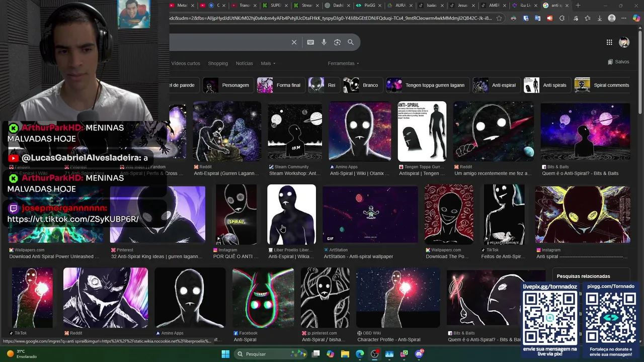The width and height of the screenshot is (644, 362).
Task: Open the Salvos saved items link
Action: 618,62
